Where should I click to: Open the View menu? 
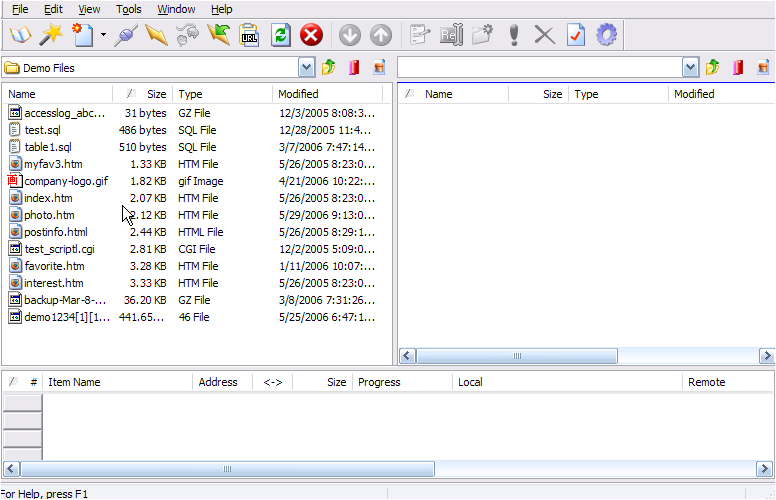click(x=90, y=9)
